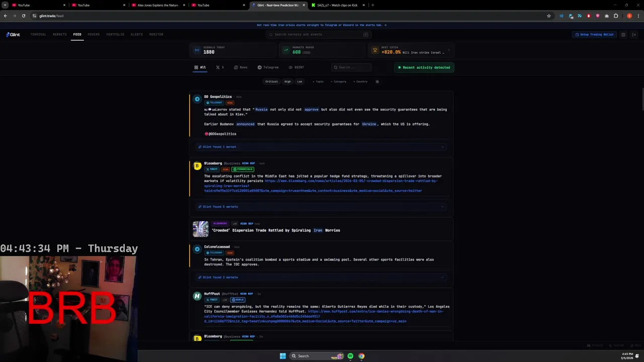Click DD Geopolitics Telegram avatar icon
The width and height of the screenshot is (644, 362).
click(x=197, y=99)
